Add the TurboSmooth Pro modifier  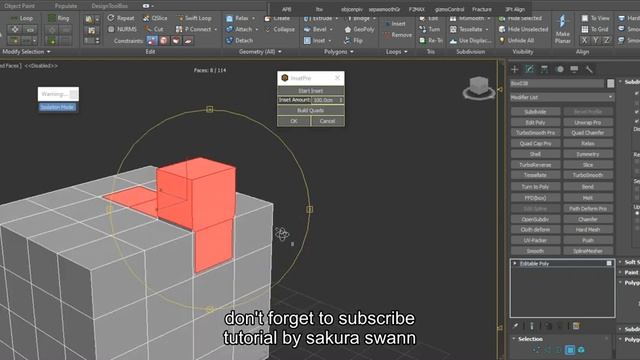tap(535, 133)
